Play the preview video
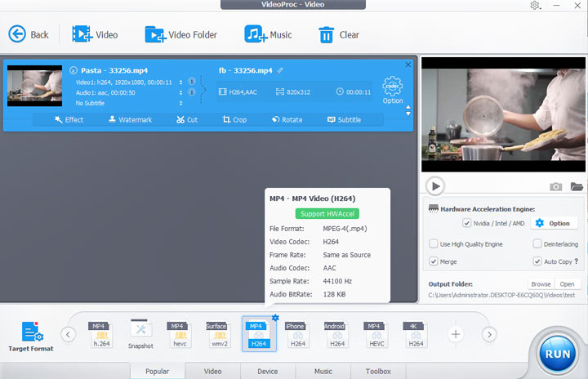This screenshot has height=379, width=588. point(435,186)
